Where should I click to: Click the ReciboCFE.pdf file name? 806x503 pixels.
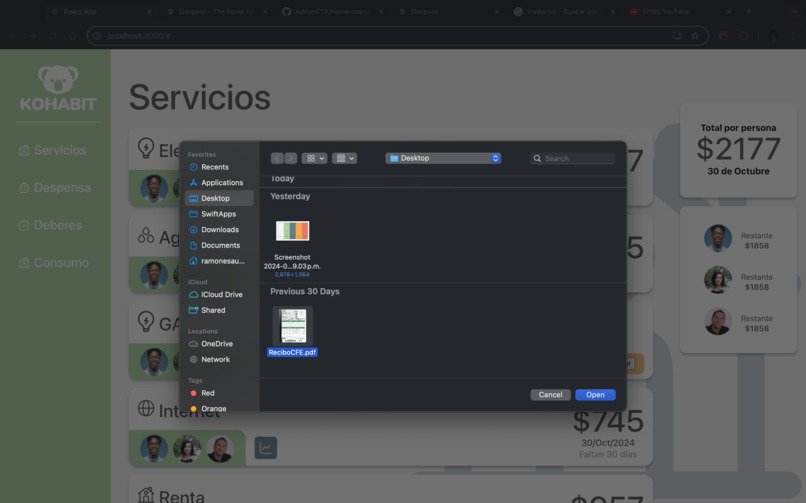[292, 352]
